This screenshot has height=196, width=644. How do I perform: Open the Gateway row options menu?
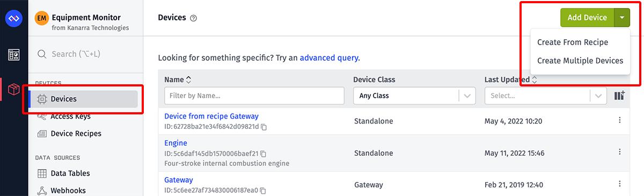pos(620,185)
